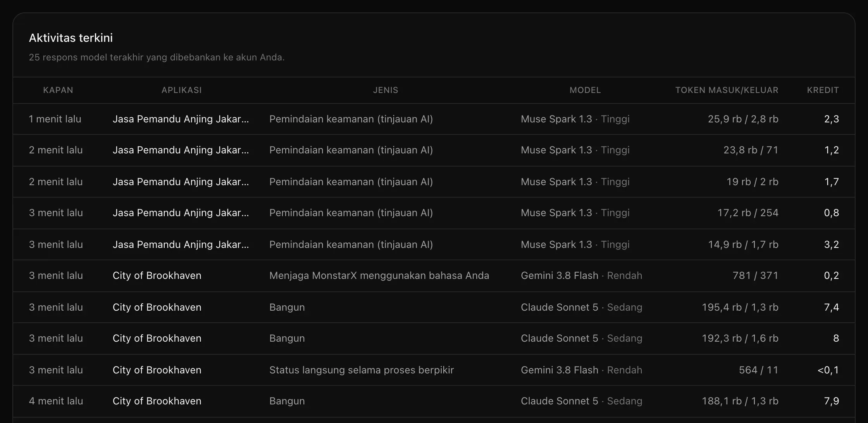Click credit value 1,2
Screen dimensions: 868x423
coord(832,150)
